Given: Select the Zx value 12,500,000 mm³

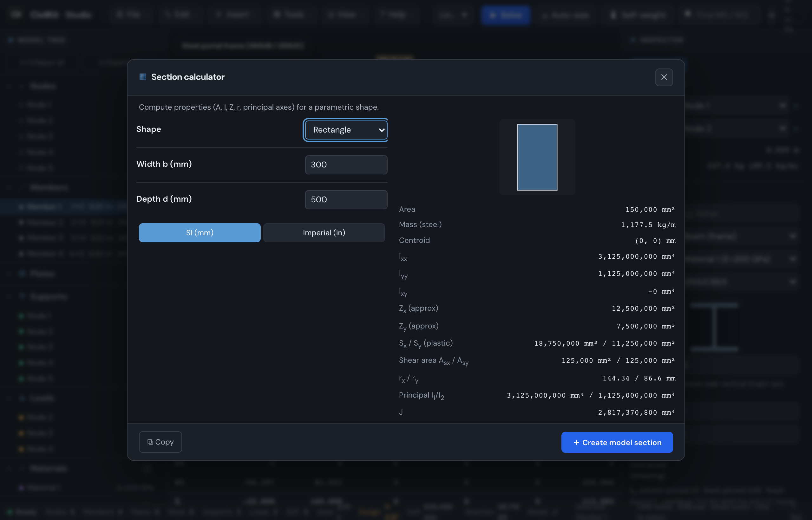Looking at the screenshot, I should [643, 309].
